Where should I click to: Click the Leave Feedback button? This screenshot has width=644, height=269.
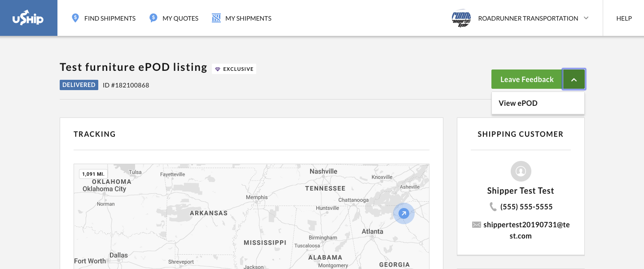point(526,79)
